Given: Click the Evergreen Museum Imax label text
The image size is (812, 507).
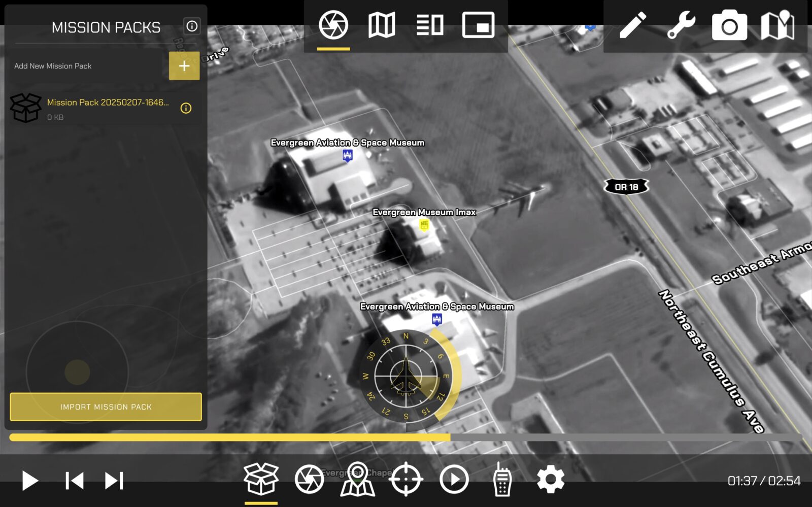Looking at the screenshot, I should coord(424,212).
